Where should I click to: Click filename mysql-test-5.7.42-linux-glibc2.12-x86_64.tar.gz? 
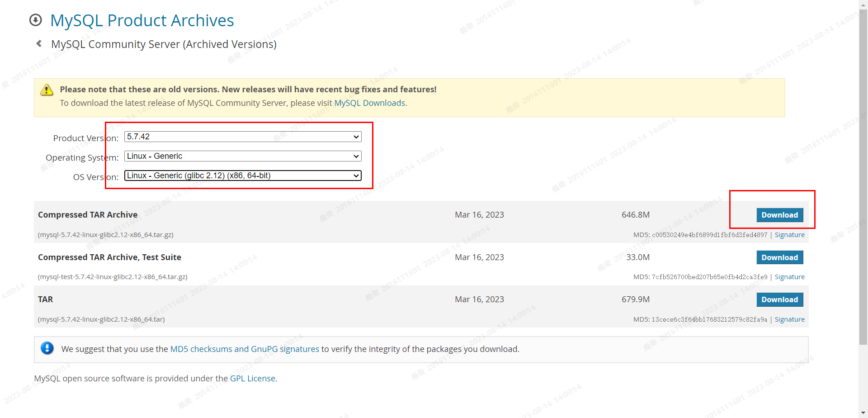pyautogui.click(x=113, y=277)
